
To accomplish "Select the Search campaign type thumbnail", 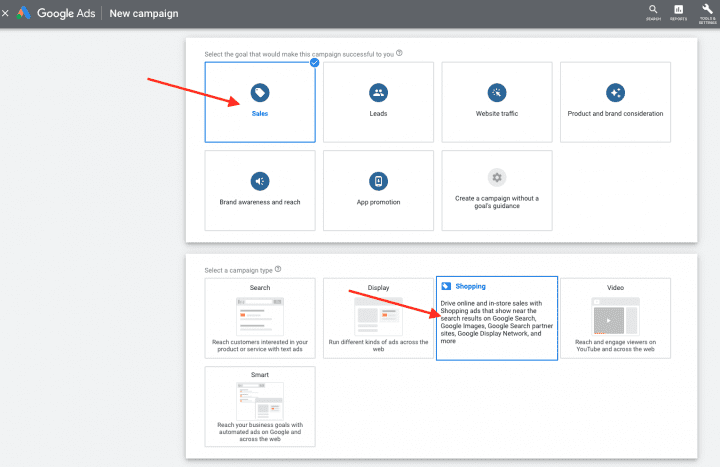I will pos(260,316).
